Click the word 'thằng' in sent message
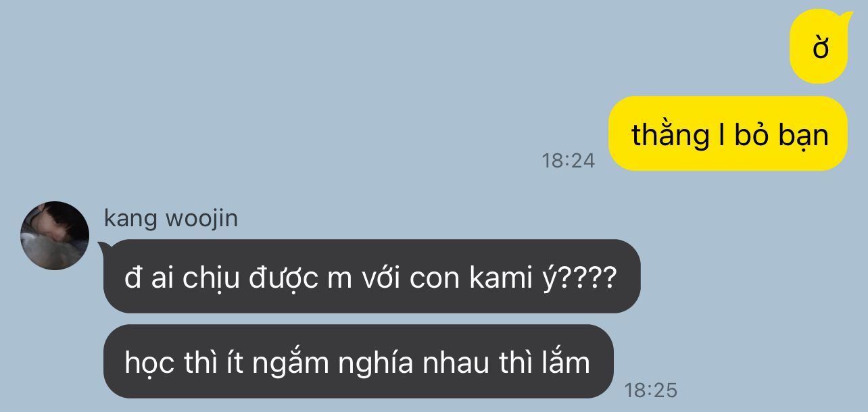The image size is (868, 412). point(666,136)
